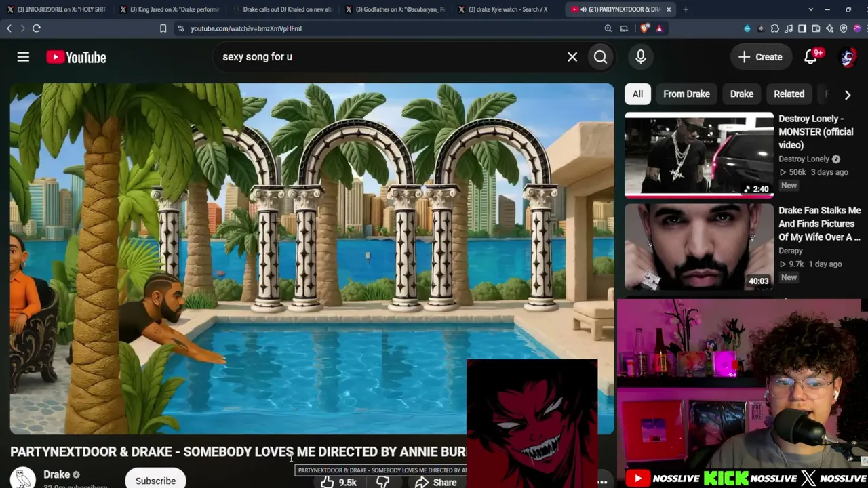Screen dimensions: 868x488
Task: Reload the current page
Action: click(x=37, y=28)
